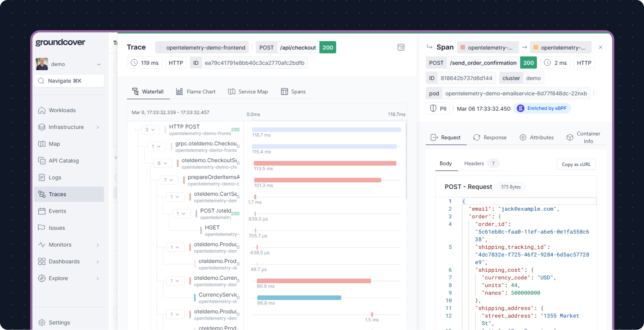
Task: Click the Events calendar icon
Action: coord(42,211)
